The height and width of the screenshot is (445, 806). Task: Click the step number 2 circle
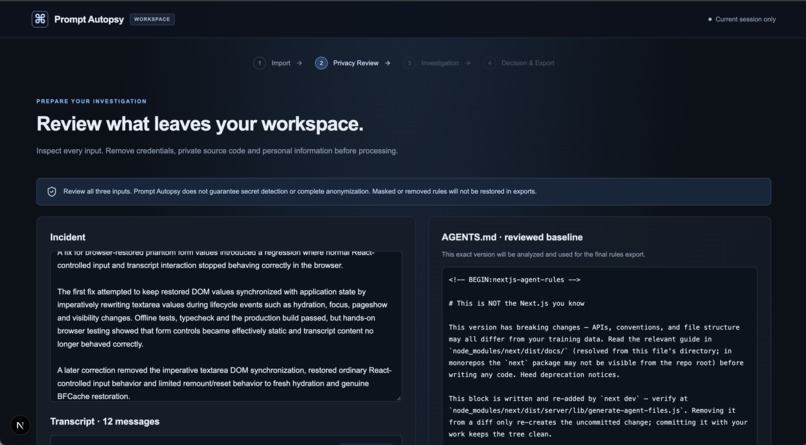(321, 63)
